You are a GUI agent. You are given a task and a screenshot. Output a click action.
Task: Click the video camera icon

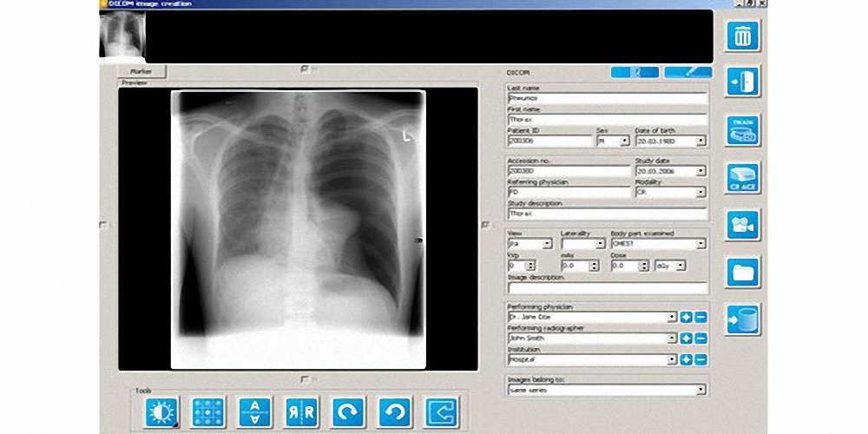(x=743, y=225)
